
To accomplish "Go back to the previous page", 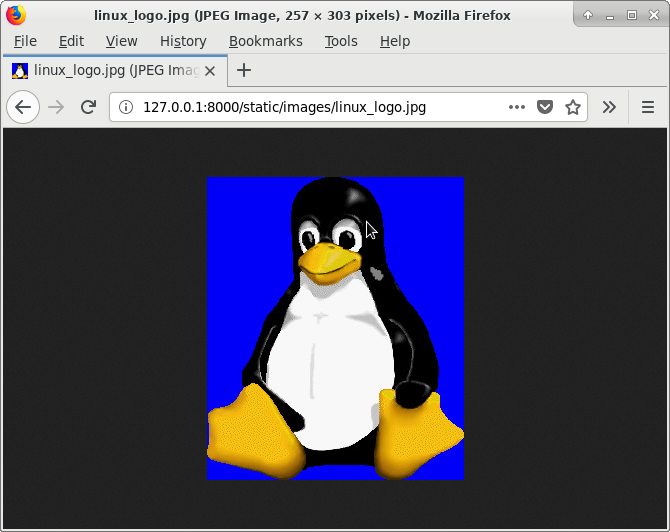I will click(x=23, y=107).
